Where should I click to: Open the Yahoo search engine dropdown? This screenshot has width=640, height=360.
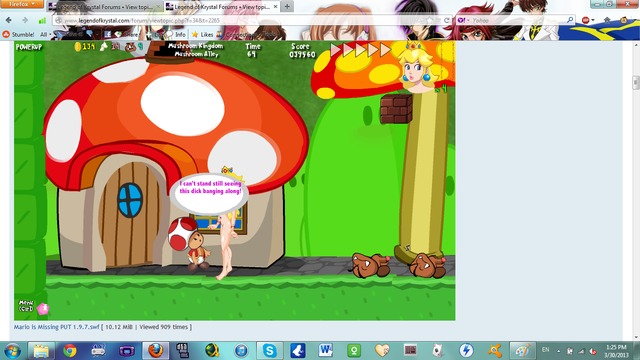tap(464, 20)
